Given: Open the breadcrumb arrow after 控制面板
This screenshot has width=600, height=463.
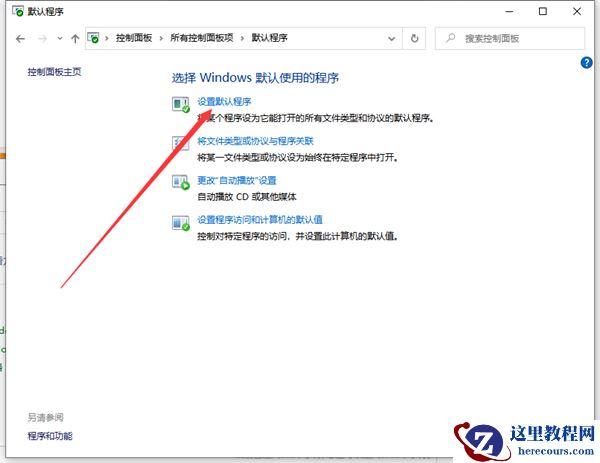Looking at the screenshot, I should pyautogui.click(x=161, y=38).
